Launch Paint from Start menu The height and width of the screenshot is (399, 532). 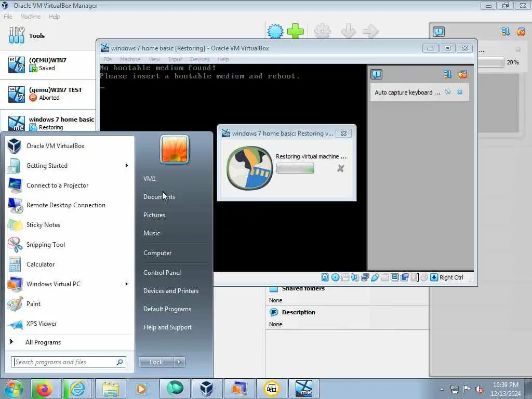pyautogui.click(x=70, y=303)
